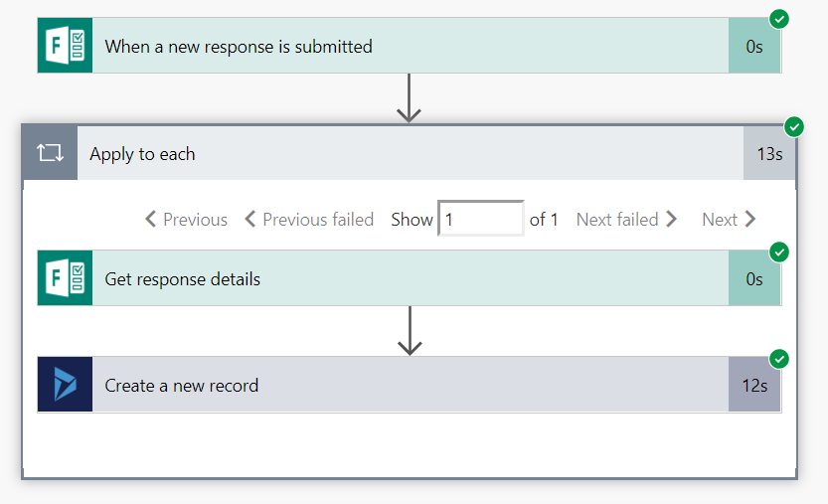Viewport: 828px width, 504px height.
Task: Expand the Create a new record action
Action: coord(398,385)
